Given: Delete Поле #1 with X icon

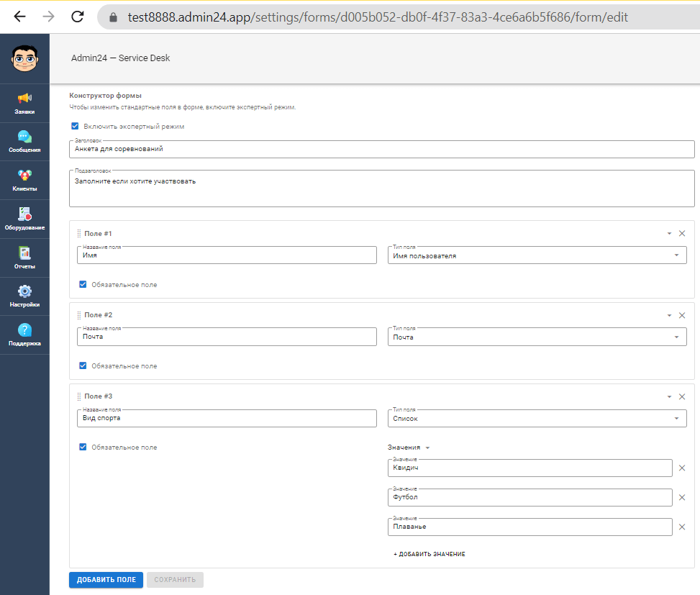Looking at the screenshot, I should click(682, 233).
